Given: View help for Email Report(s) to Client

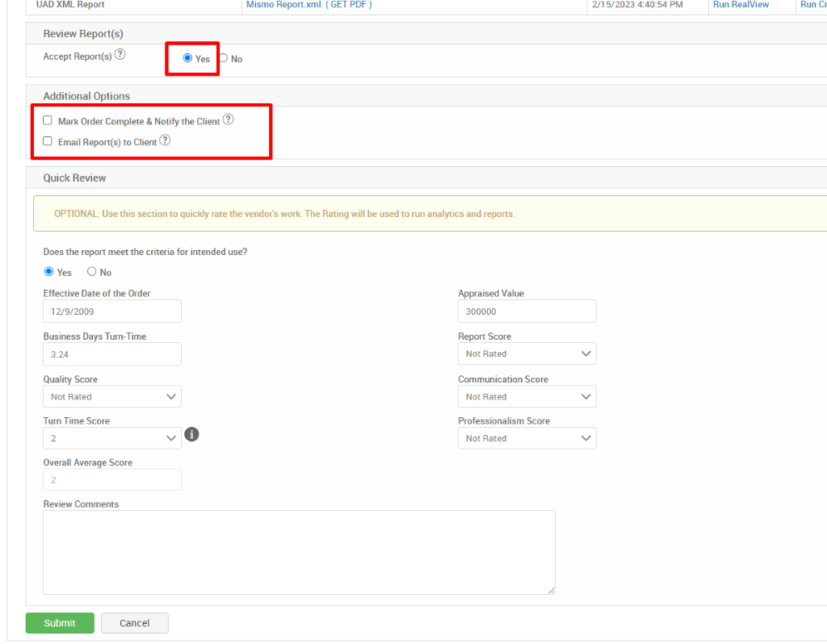Looking at the screenshot, I should 165,139.
